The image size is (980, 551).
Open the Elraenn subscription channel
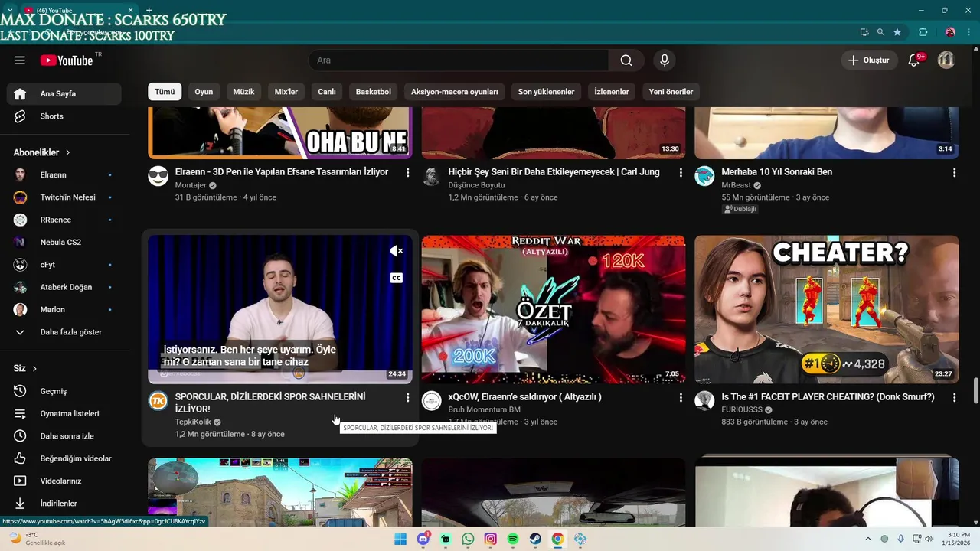pyautogui.click(x=64, y=175)
